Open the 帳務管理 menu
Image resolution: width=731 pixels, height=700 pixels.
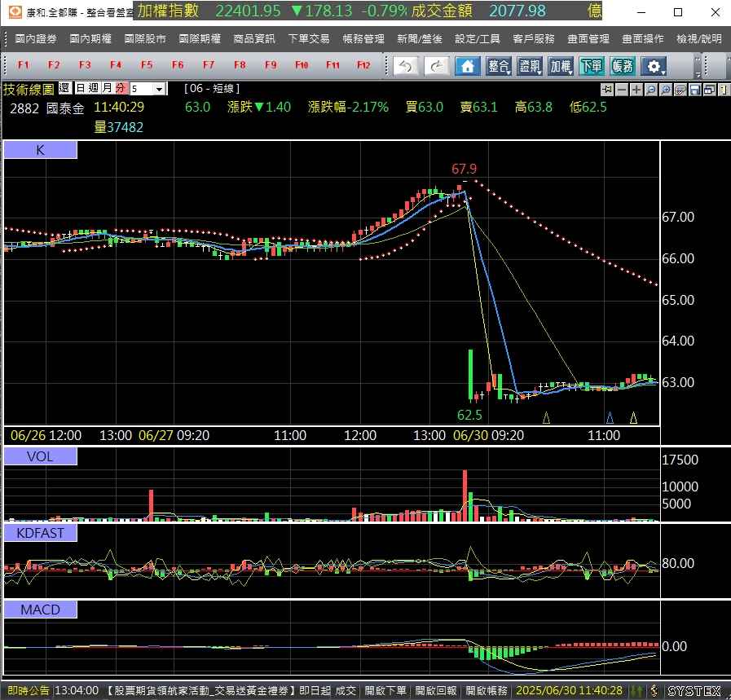pos(363,39)
